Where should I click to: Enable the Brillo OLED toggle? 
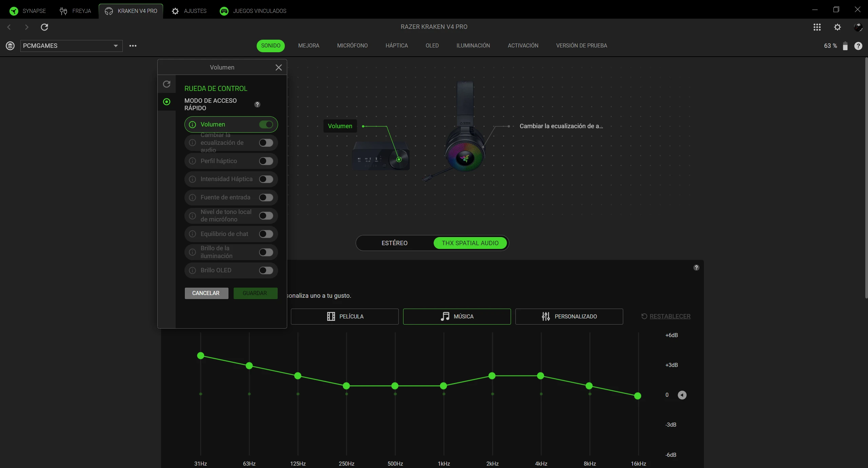click(266, 270)
